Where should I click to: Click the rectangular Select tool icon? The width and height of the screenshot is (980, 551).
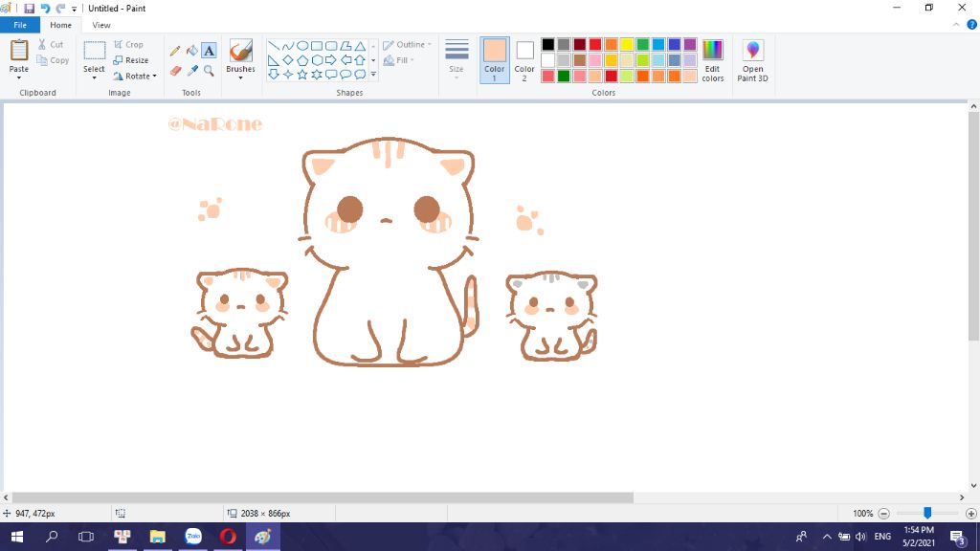pyautogui.click(x=95, y=51)
